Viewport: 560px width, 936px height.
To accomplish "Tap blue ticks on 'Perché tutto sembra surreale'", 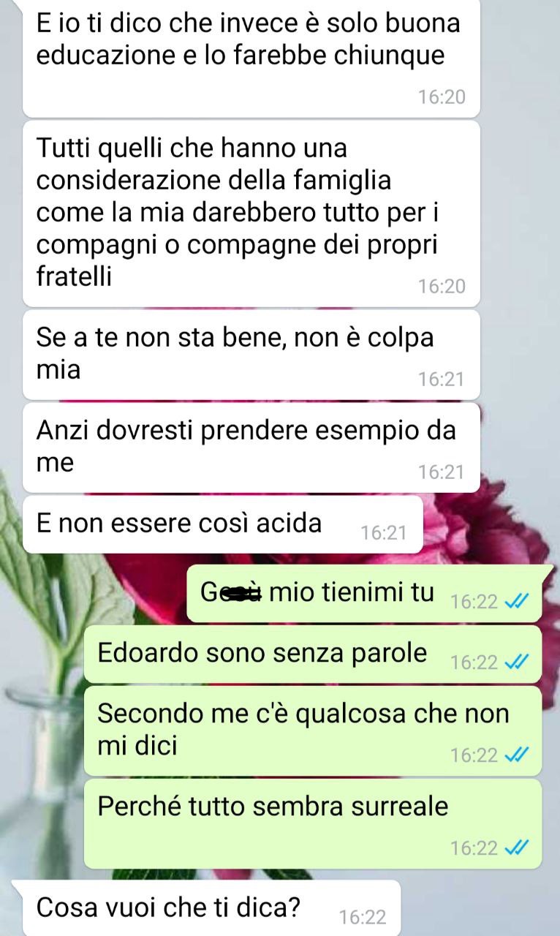I will [517, 848].
